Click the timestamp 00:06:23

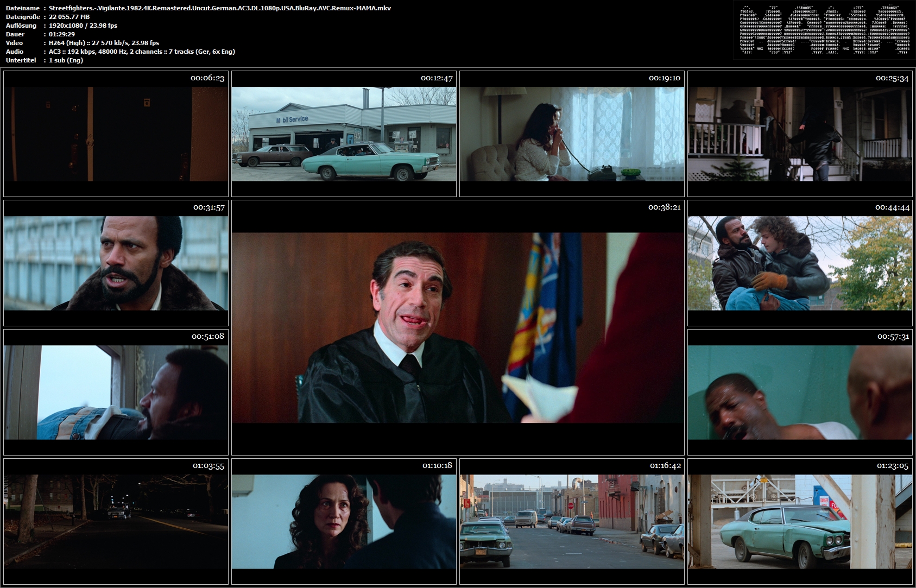[x=207, y=78]
